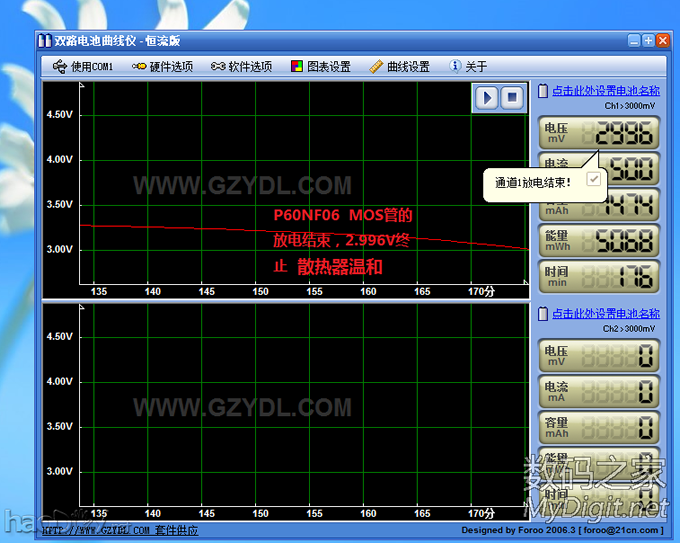Viewport: 680px width, 543px height.
Task: Click the channel 2 battery name link
Action: click(x=605, y=313)
